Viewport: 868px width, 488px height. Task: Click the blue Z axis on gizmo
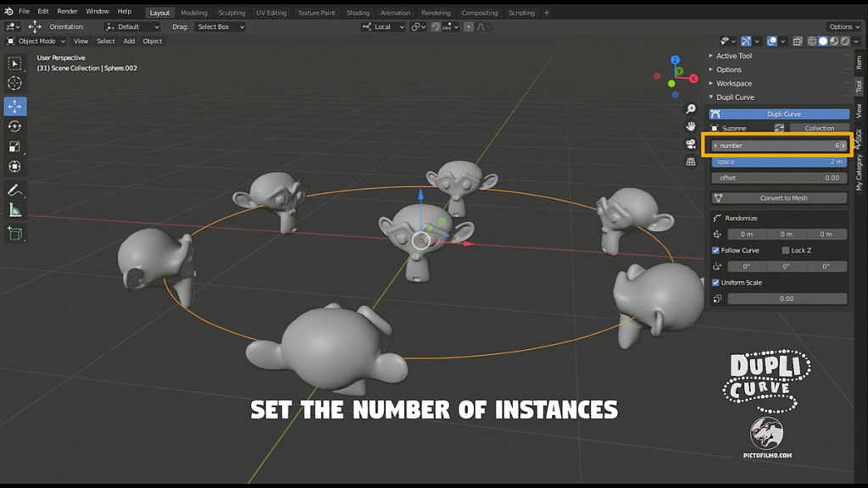(676, 60)
